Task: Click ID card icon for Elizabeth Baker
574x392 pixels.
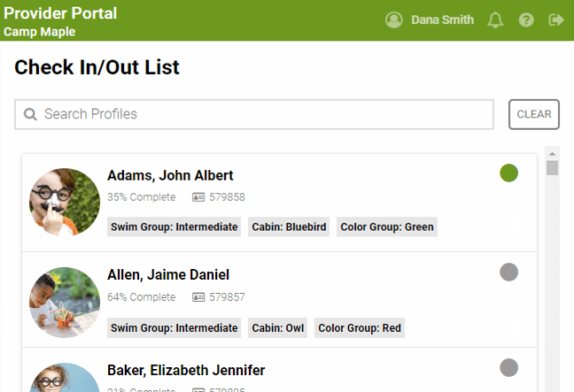Action: [198, 388]
